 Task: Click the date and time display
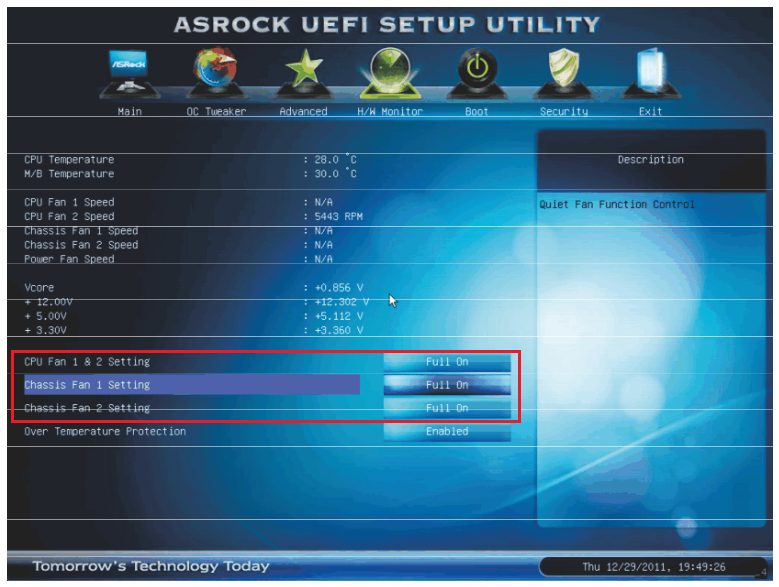coord(654,567)
